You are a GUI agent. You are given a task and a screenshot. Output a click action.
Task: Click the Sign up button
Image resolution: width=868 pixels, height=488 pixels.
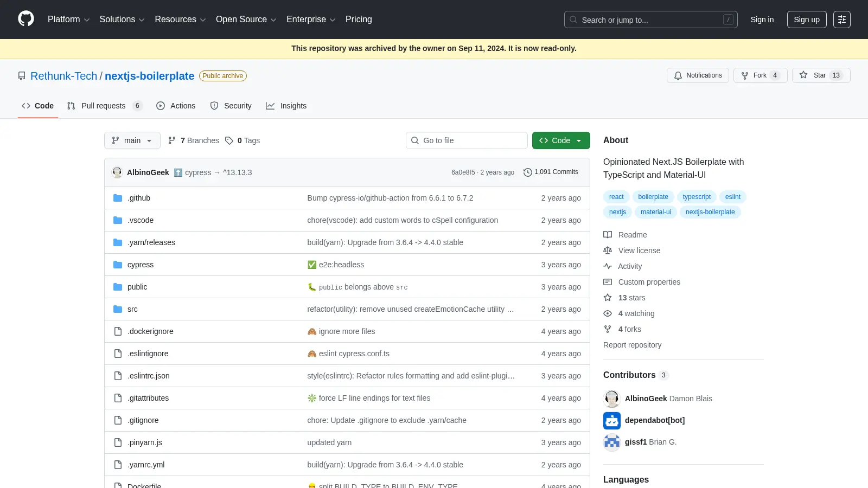pyautogui.click(x=807, y=20)
